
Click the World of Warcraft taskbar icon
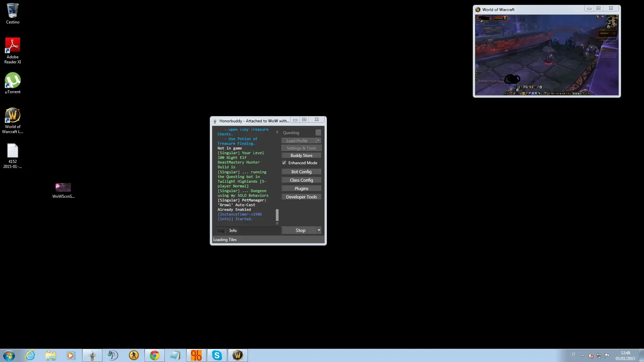[237, 355]
